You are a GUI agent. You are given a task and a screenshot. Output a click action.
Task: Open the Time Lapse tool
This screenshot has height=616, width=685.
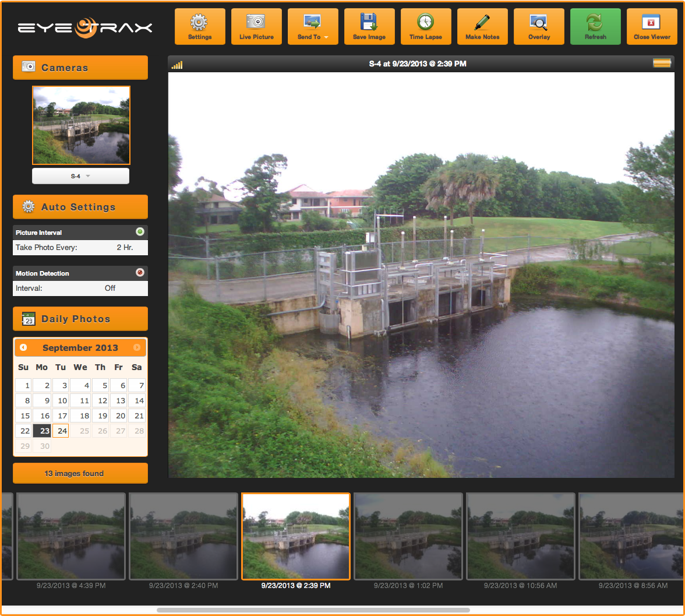(x=426, y=26)
